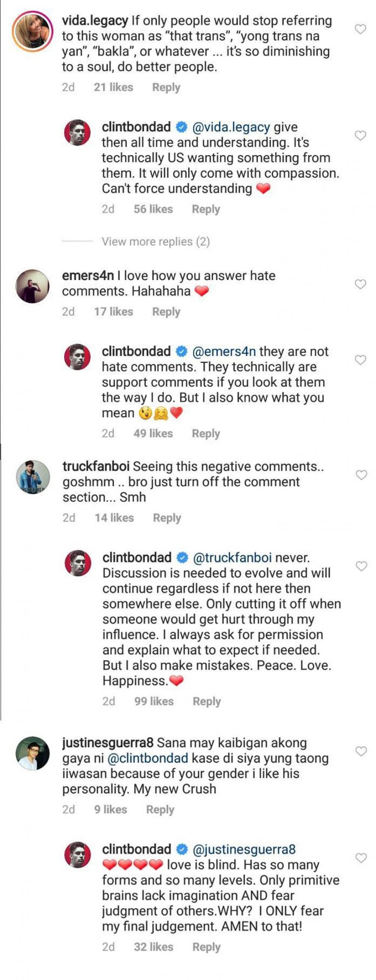Like clintbondad's reply to vida.legacy
376x980 pixels.
(360, 135)
